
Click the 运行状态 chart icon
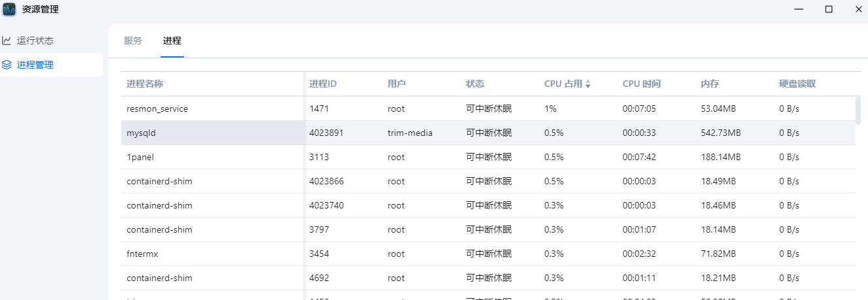tap(7, 41)
